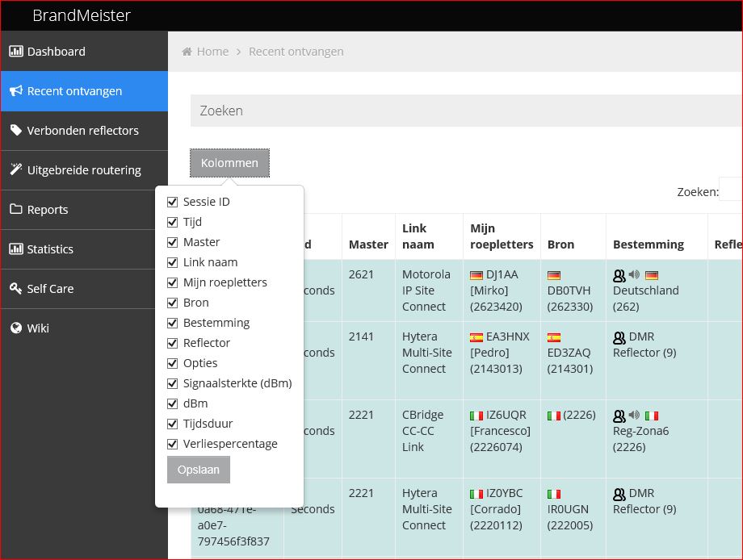The width and height of the screenshot is (743, 560).
Task: Click the magic wand icon for Uitgebreide routering
Action: [15, 169]
